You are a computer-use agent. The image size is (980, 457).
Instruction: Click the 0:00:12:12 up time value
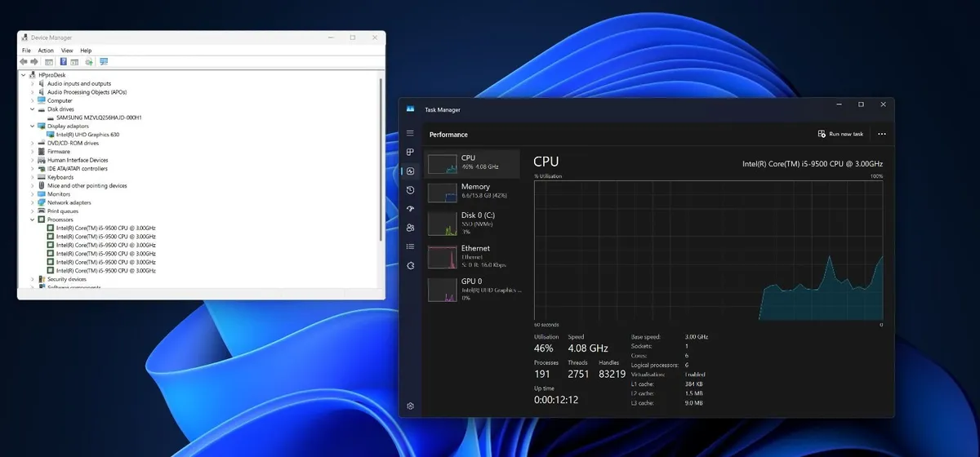coord(556,400)
